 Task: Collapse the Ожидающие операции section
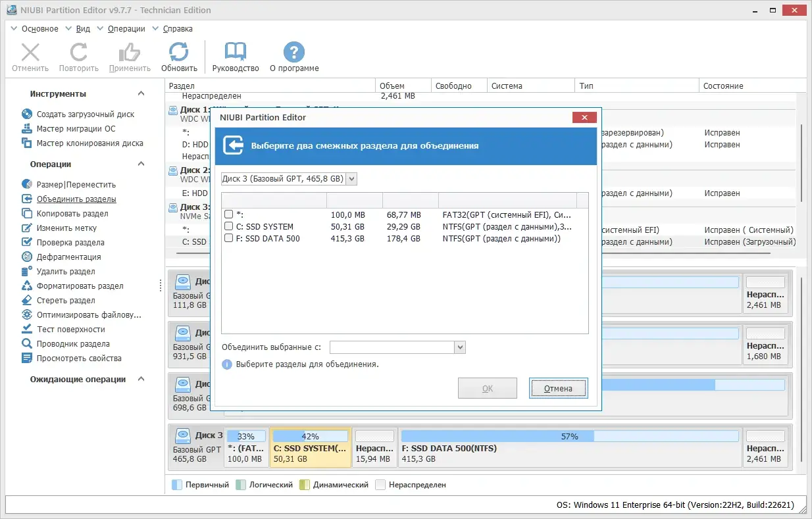coord(141,380)
